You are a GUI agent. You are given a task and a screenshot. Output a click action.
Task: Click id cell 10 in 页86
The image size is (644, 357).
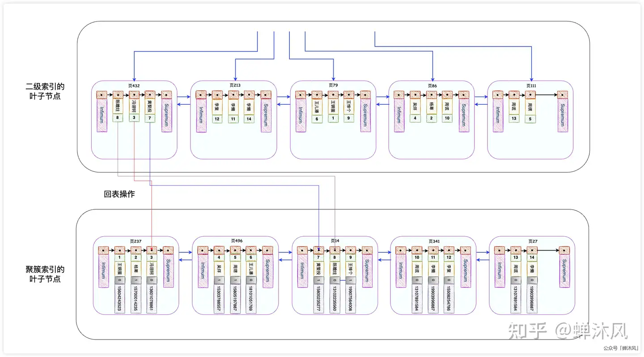(448, 119)
